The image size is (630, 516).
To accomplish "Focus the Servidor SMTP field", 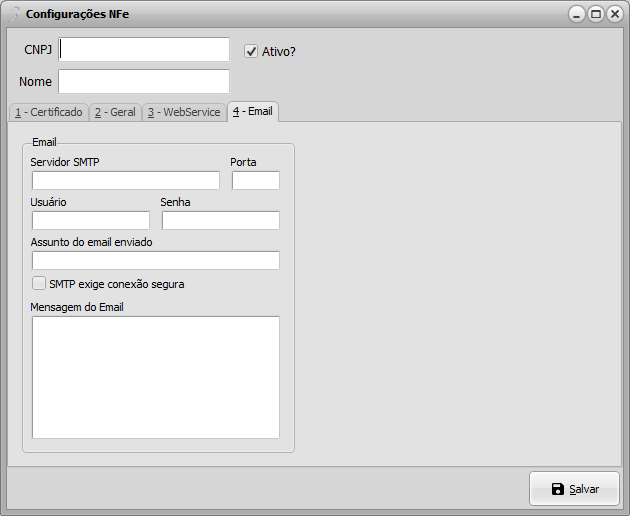I will (126, 180).
